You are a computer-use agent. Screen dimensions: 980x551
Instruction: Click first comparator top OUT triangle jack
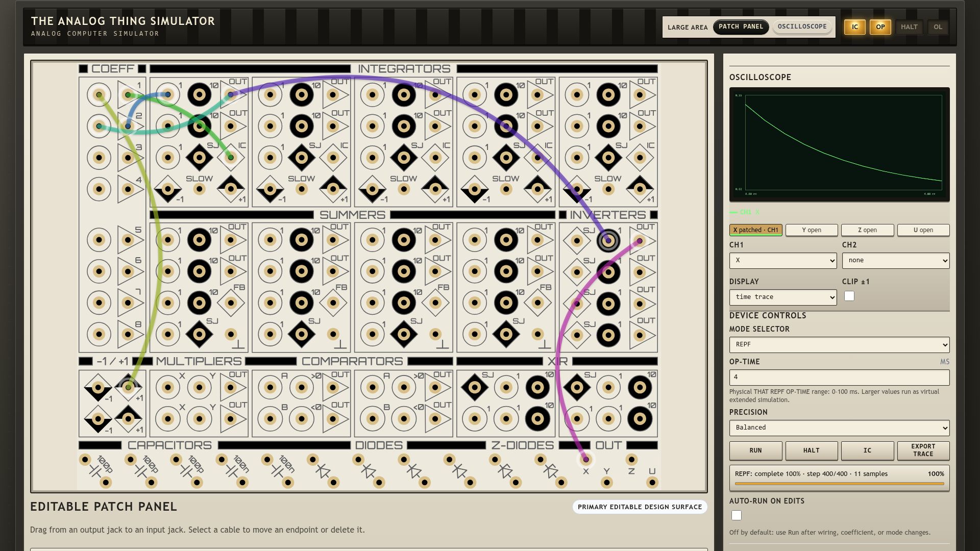(x=333, y=387)
